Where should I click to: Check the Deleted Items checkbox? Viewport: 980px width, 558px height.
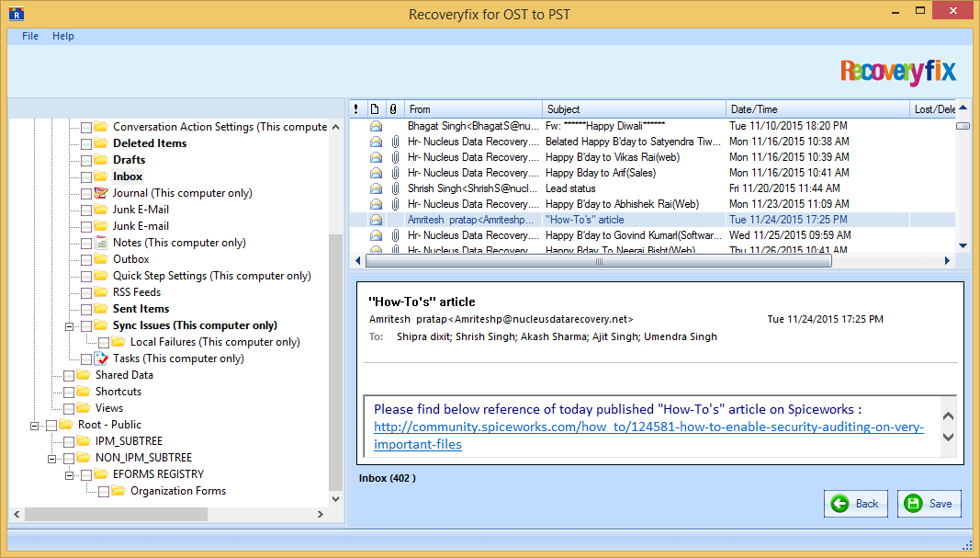point(86,144)
